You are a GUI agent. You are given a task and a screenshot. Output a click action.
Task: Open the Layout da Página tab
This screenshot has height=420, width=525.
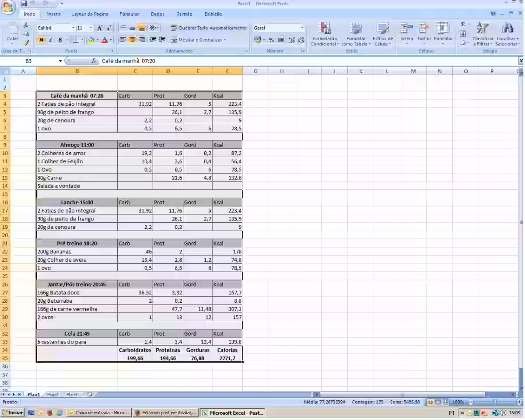(90, 14)
